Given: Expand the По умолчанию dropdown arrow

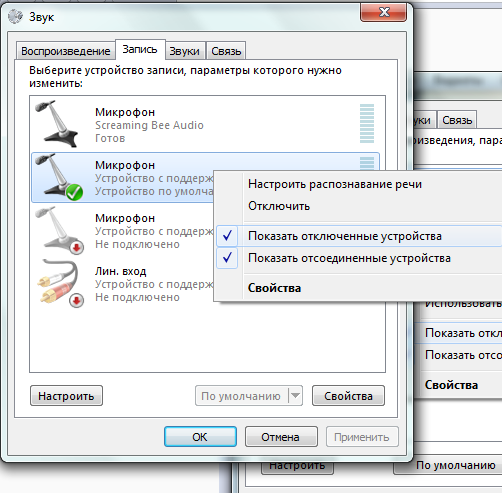Looking at the screenshot, I should click(x=295, y=396).
